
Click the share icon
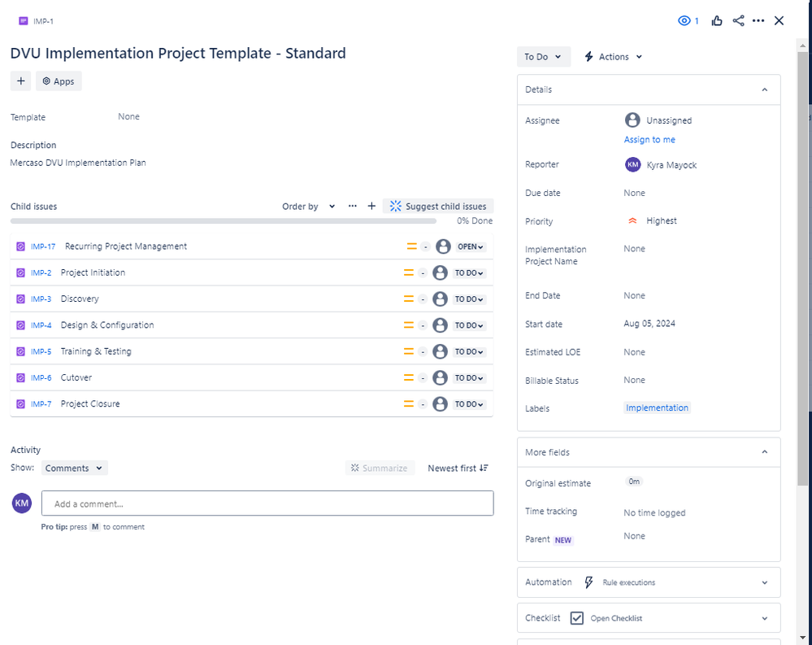[x=739, y=20]
